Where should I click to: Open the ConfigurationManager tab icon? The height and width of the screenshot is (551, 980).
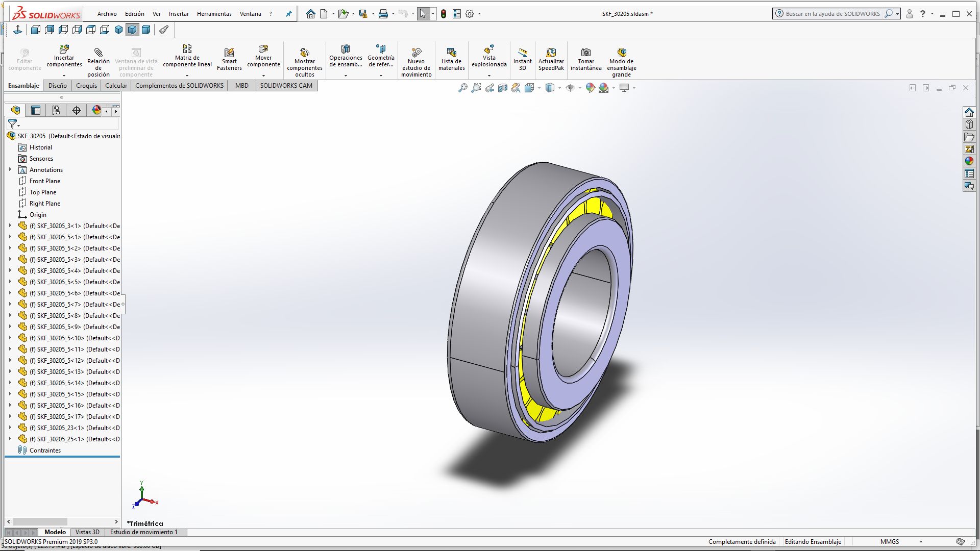coord(56,110)
